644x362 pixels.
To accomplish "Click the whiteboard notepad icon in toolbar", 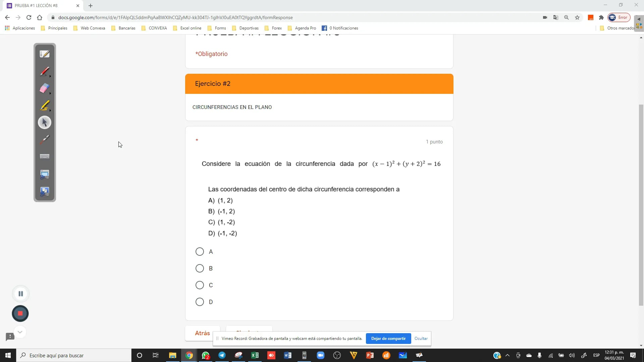I will (x=45, y=54).
